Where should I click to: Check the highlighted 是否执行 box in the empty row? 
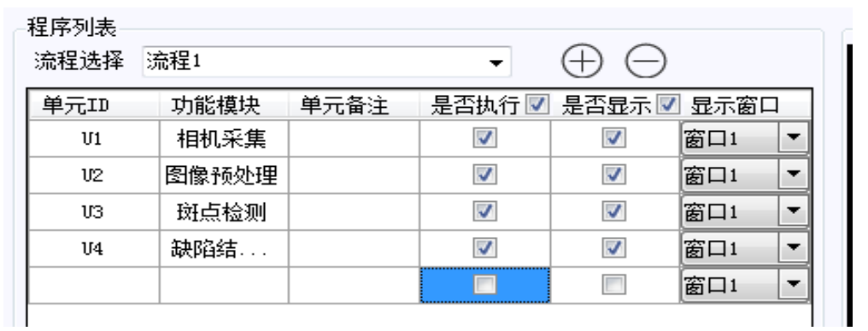click(485, 285)
